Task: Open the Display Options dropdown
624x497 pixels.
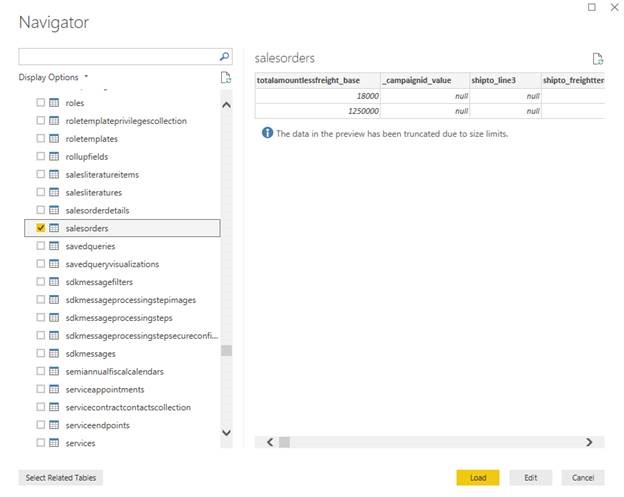Action: tap(54, 77)
